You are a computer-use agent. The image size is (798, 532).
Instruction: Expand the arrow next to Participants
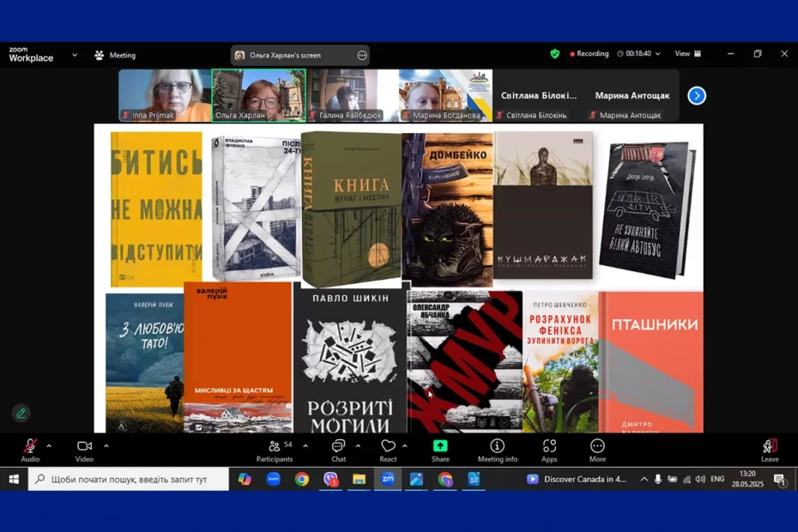coord(305,446)
